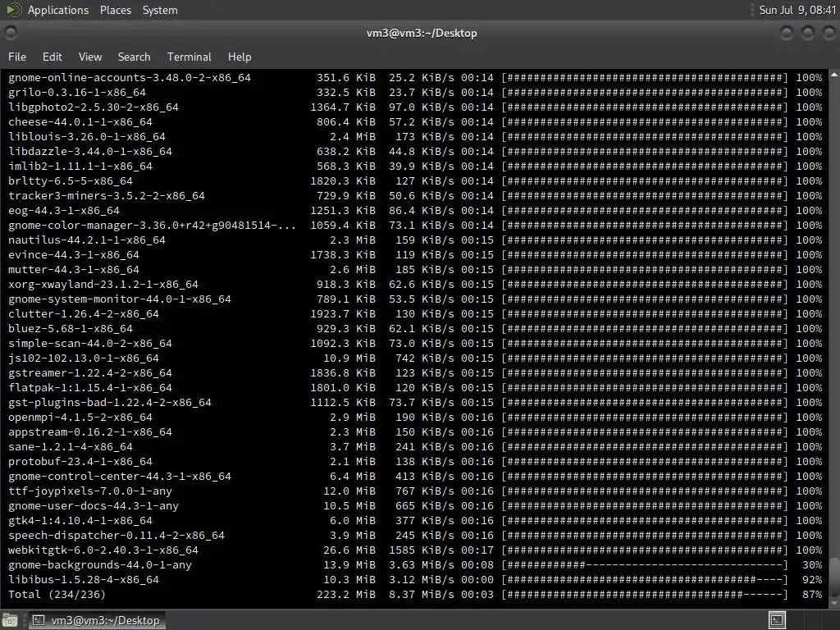The width and height of the screenshot is (840, 630).
Task: Click the nautilus-44.2.1-1-x86_64 line
Action: [415, 240]
